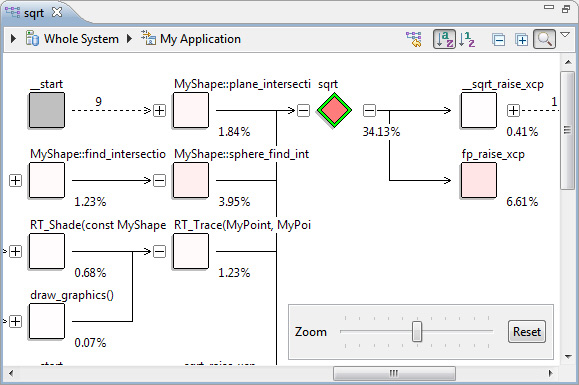The image size is (579, 385).
Task: Select the sqrt view tab
Action: click(34, 13)
